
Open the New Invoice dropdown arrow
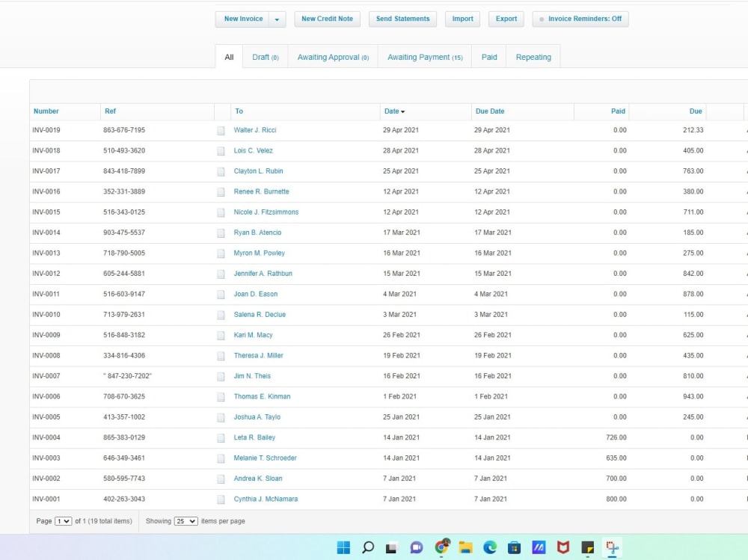(278, 19)
